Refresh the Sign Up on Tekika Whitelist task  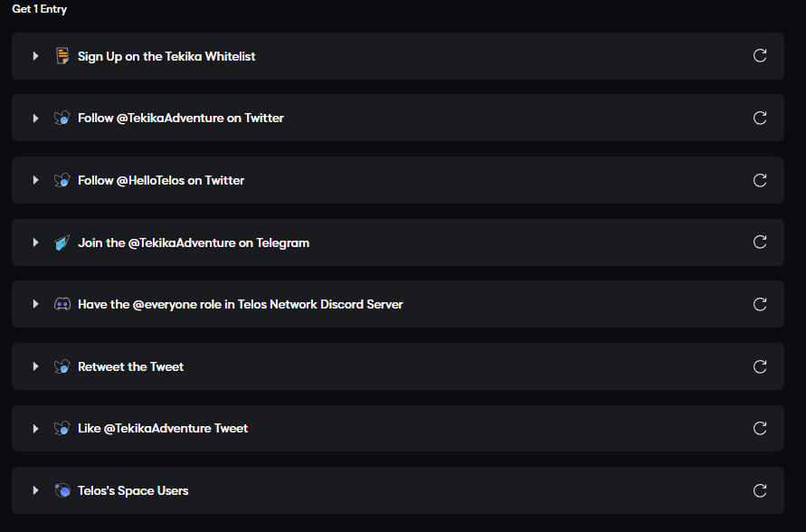[x=760, y=55]
